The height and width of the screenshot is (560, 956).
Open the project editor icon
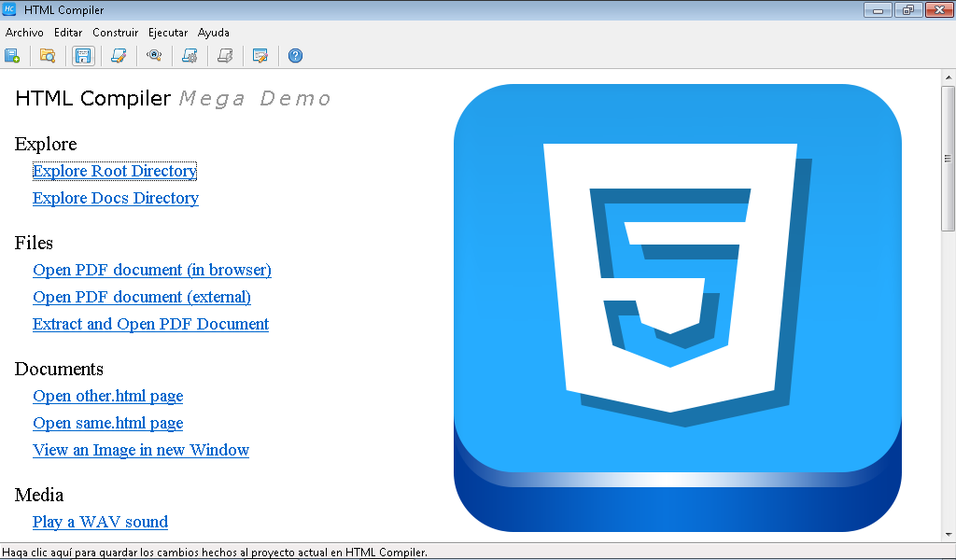tap(119, 55)
